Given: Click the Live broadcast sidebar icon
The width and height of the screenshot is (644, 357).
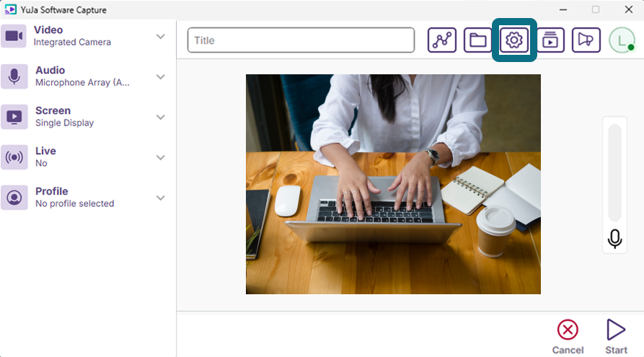Looking at the screenshot, I should click(14, 157).
